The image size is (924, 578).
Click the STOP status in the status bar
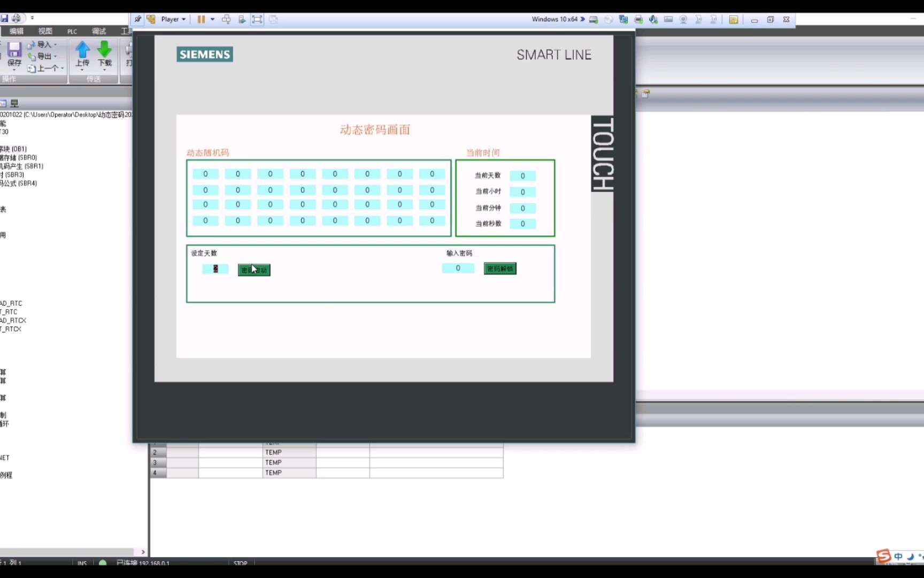tap(241, 563)
